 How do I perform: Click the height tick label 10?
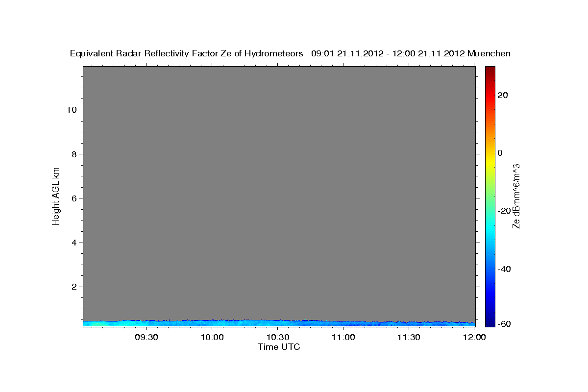tap(71, 110)
